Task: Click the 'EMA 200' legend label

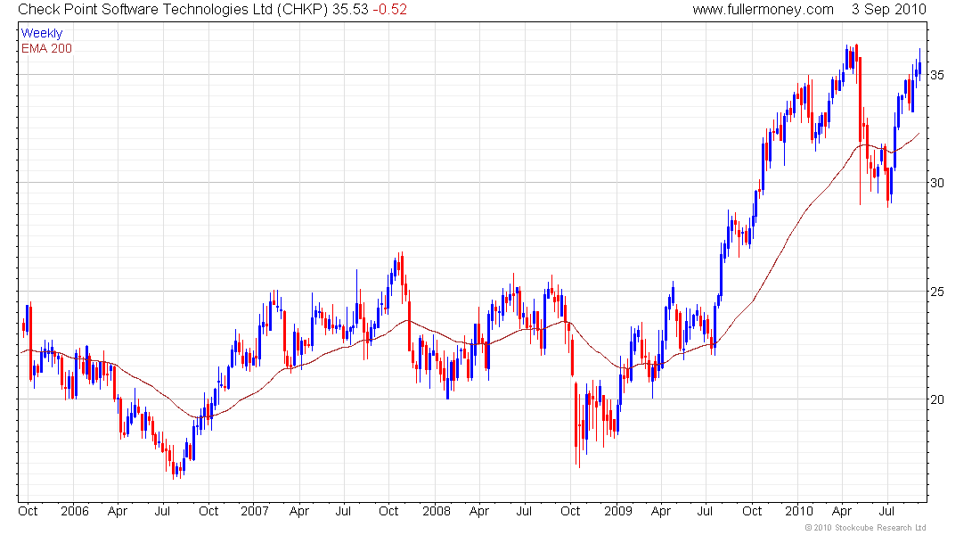Action: pos(46,49)
